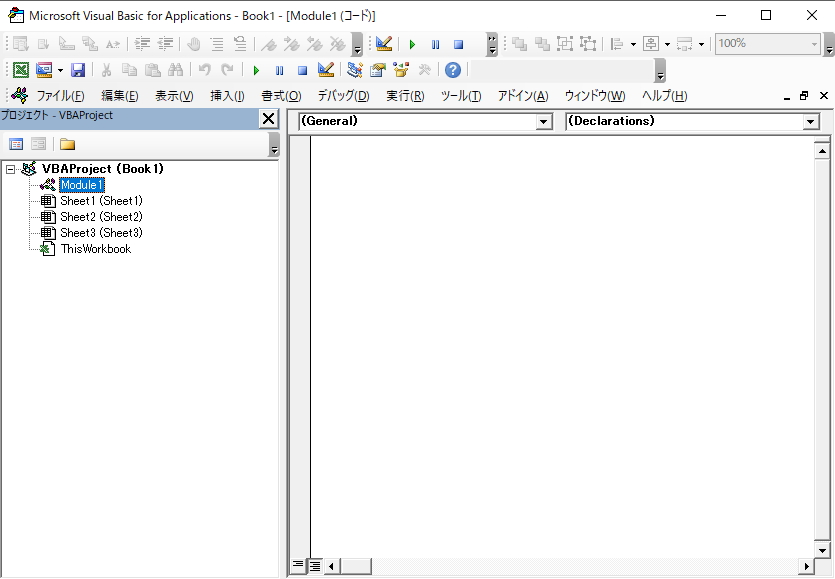Click the Undo arrow icon
The height and width of the screenshot is (579, 835).
point(204,70)
